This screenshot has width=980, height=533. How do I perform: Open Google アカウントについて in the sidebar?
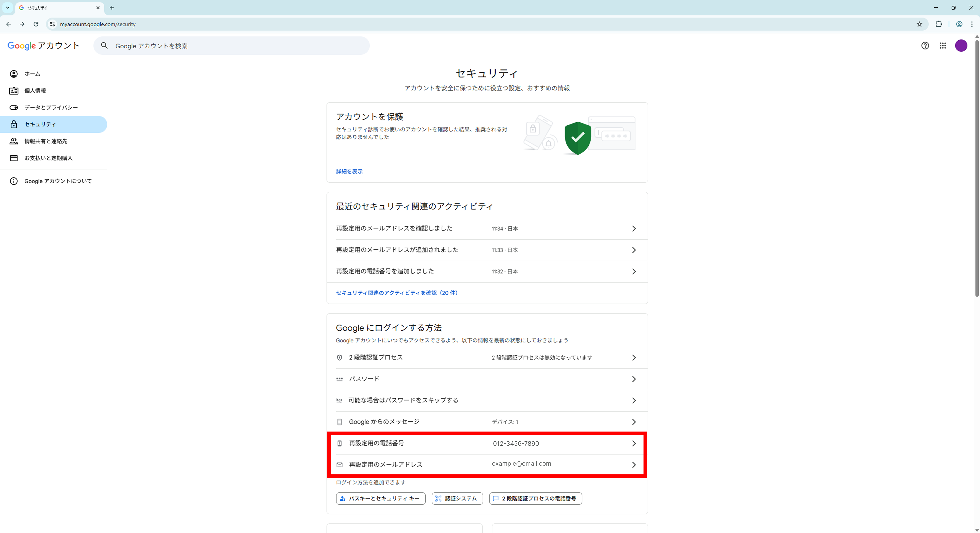coord(54,181)
